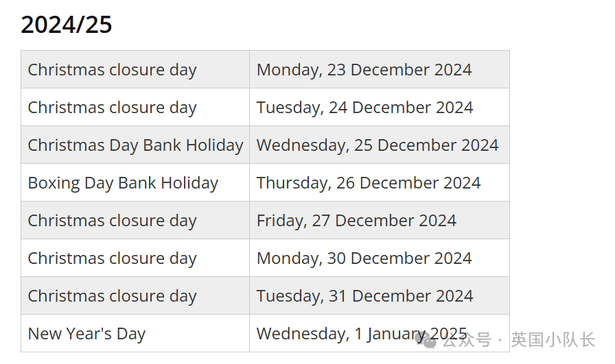The image size is (615, 364).
Task: Select the Monday, 23 December 2024 cell
Action: click(x=380, y=69)
